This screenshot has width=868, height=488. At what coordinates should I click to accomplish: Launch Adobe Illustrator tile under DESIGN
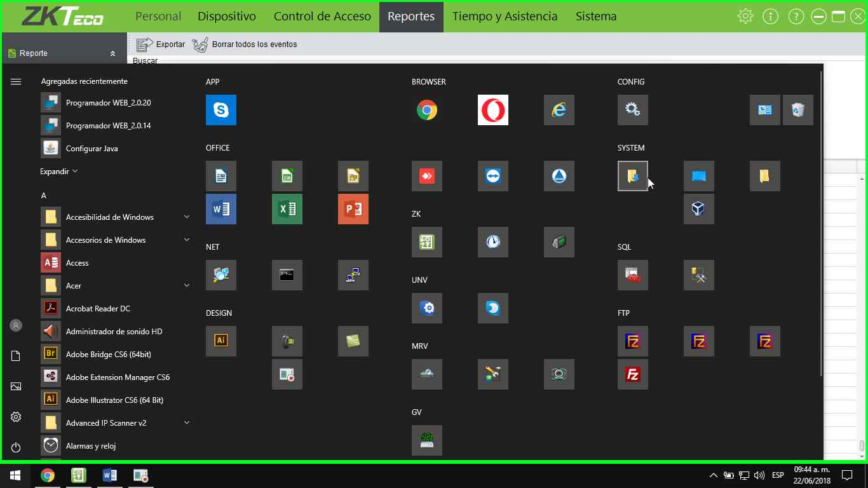click(221, 341)
